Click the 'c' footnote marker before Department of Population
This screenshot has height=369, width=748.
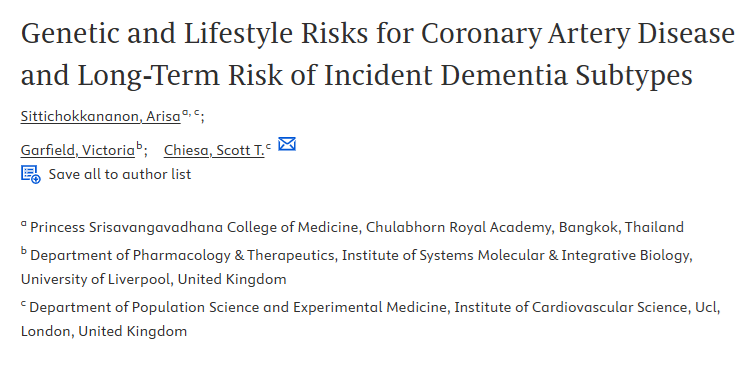click(23, 304)
